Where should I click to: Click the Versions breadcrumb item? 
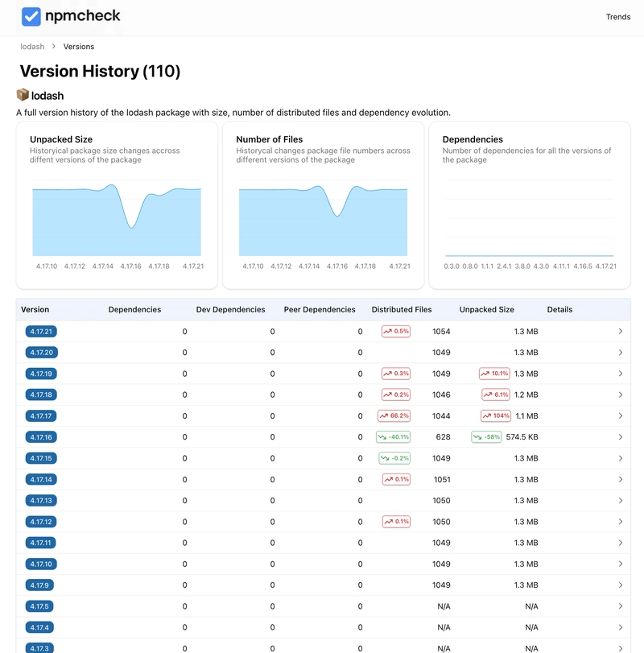[x=79, y=47]
